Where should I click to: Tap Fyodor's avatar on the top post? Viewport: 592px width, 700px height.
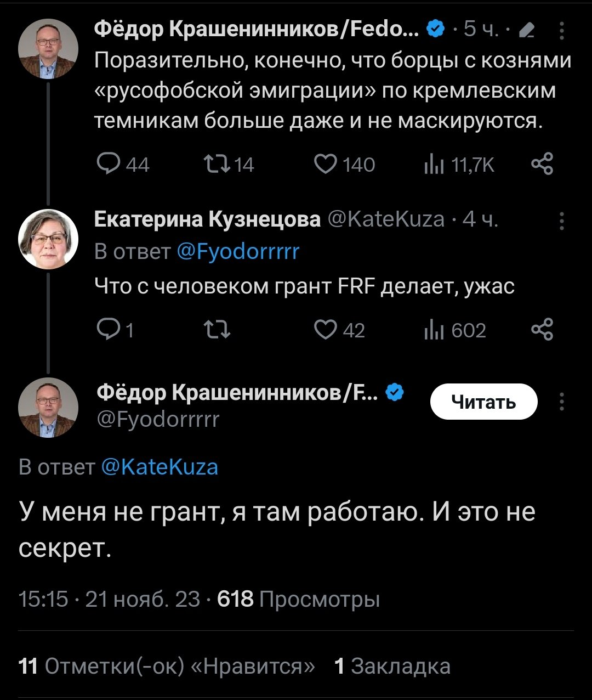(x=48, y=49)
